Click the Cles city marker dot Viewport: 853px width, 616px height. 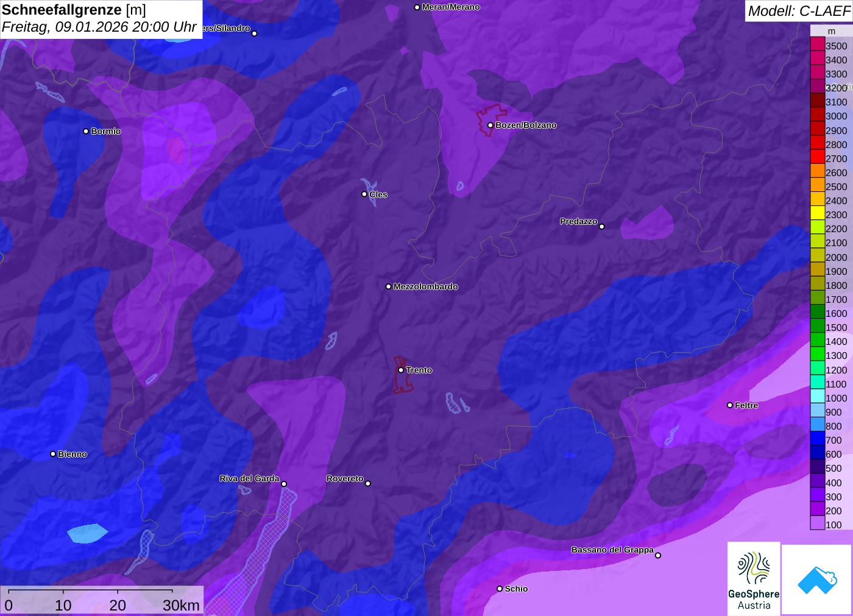364,194
